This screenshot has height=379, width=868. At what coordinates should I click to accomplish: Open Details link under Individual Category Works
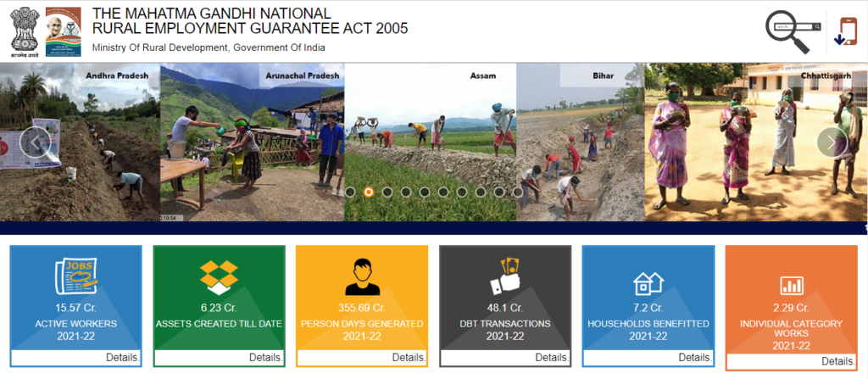coord(838,361)
